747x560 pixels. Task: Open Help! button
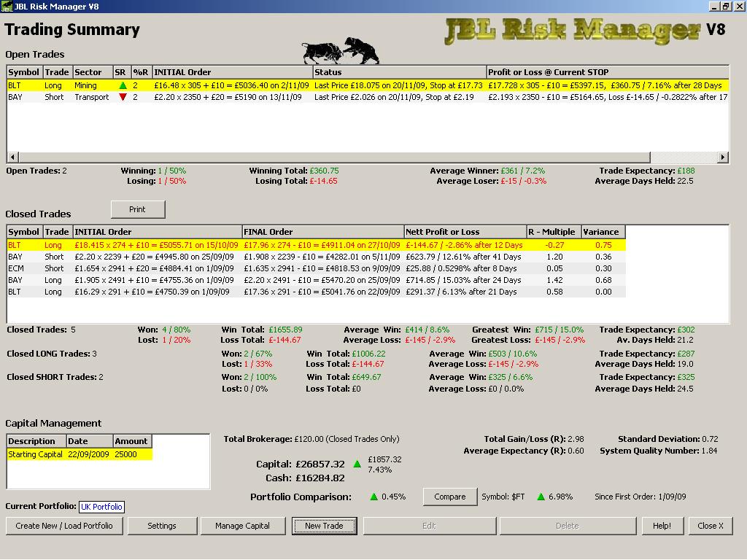(662, 526)
